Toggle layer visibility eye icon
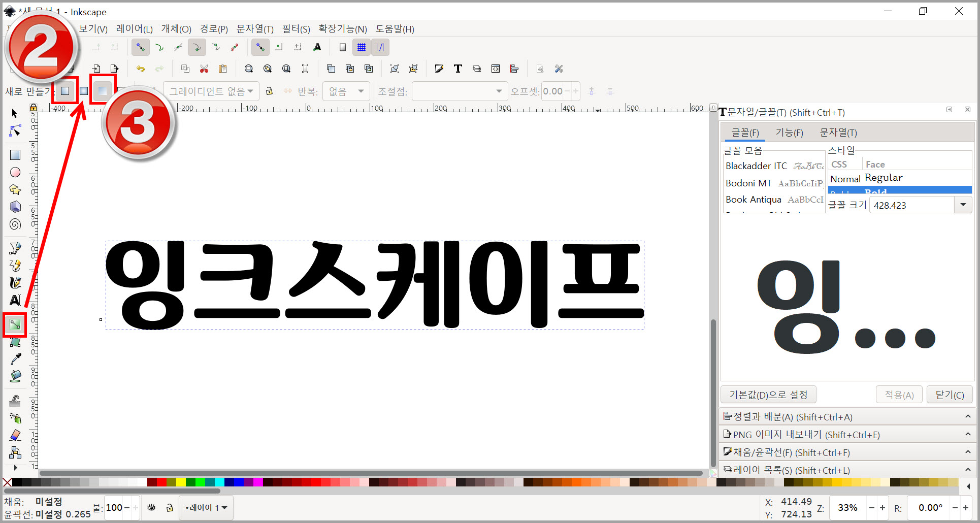The image size is (980, 523). pyautogui.click(x=151, y=507)
